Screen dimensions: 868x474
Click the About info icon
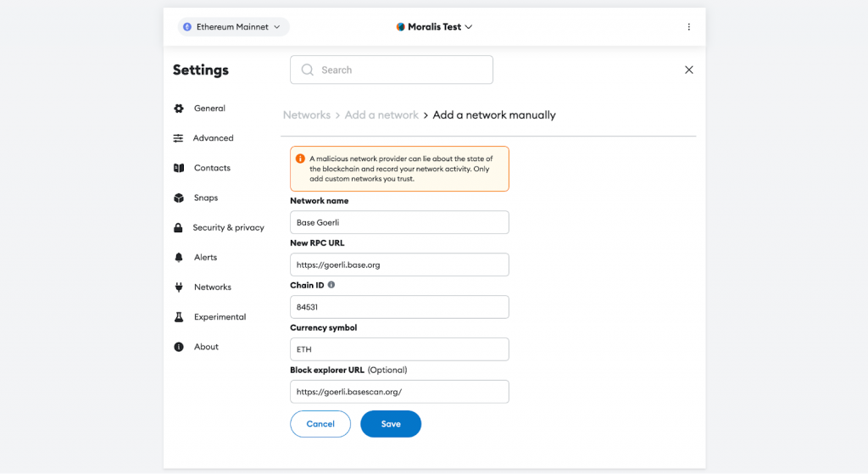pyautogui.click(x=179, y=347)
